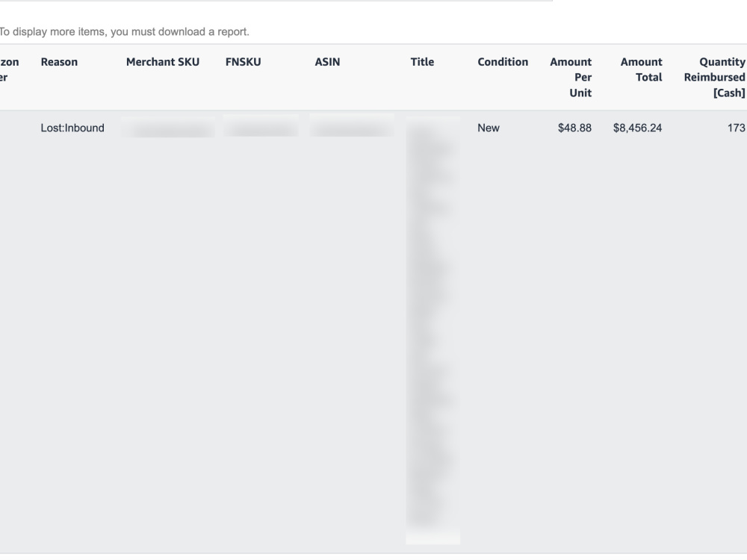Select the New condition cell
This screenshot has height=560, width=747.
click(489, 128)
